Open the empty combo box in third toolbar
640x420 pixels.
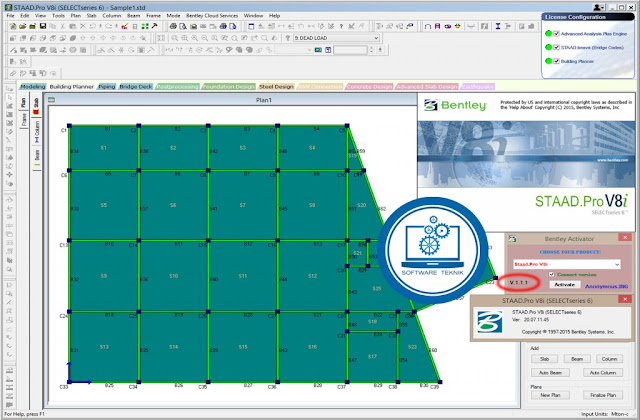pyautogui.click(x=293, y=50)
